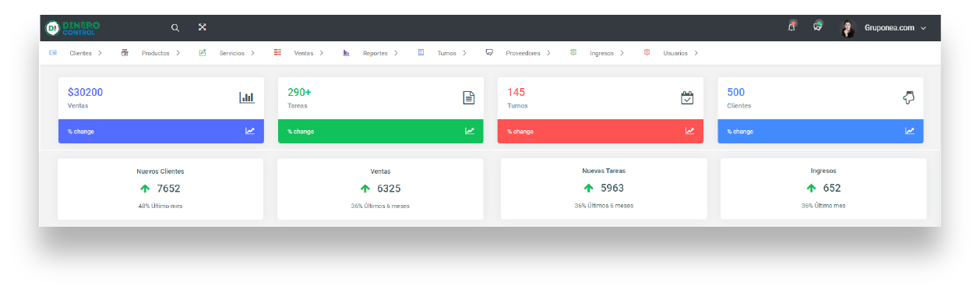Click trend line icon on red bar
The image size is (980, 293).
click(689, 131)
